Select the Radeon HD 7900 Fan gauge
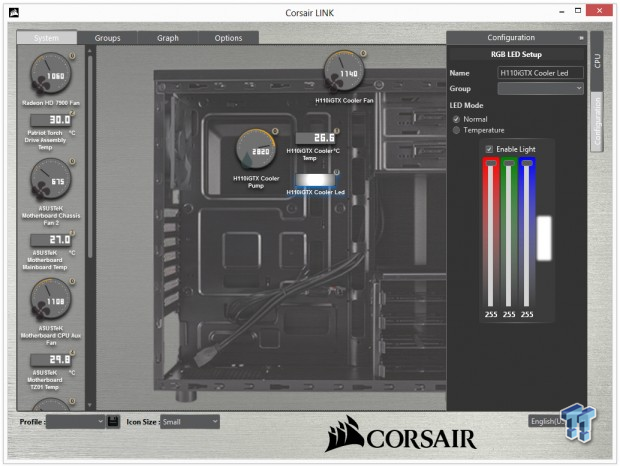This screenshot has width=620, height=467. (51, 74)
